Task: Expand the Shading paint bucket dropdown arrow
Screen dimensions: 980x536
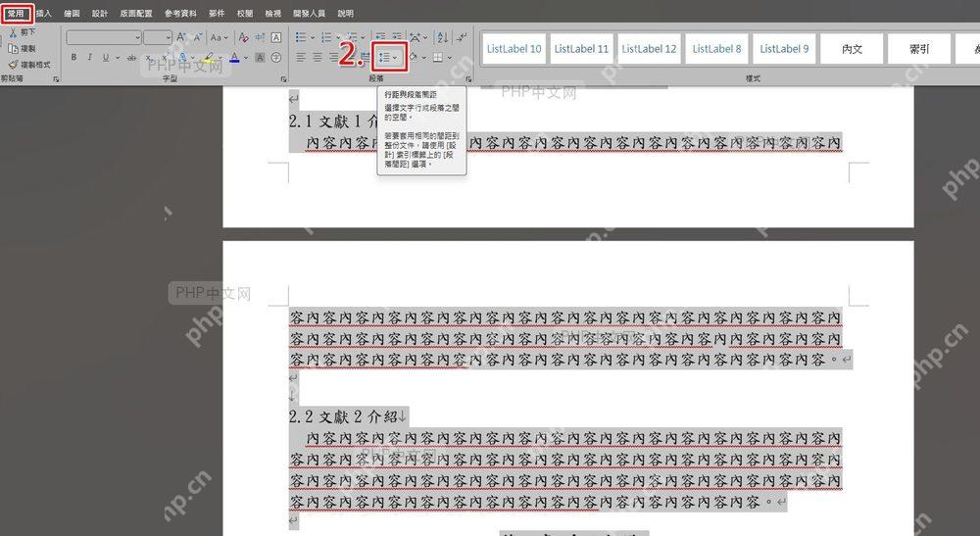Action: pos(423,58)
